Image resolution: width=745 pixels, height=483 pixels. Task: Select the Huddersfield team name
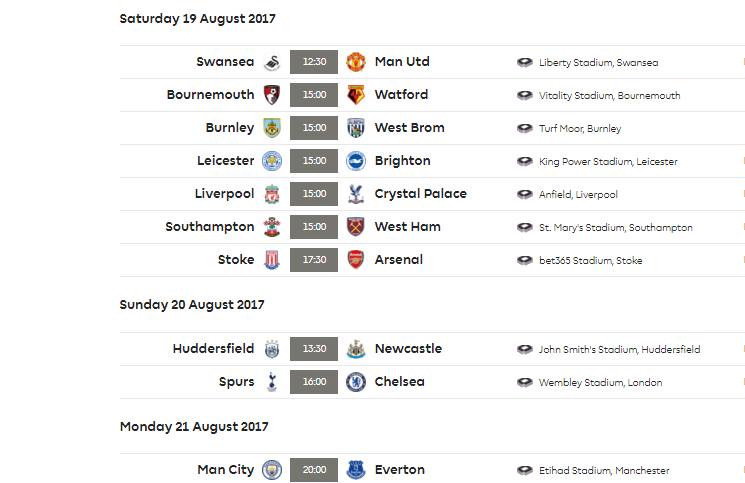click(x=213, y=349)
